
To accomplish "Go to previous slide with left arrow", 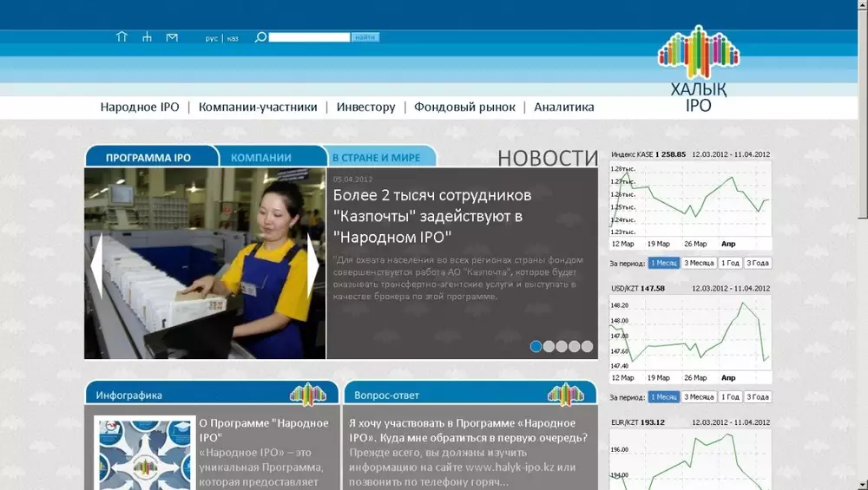I will pos(96,263).
